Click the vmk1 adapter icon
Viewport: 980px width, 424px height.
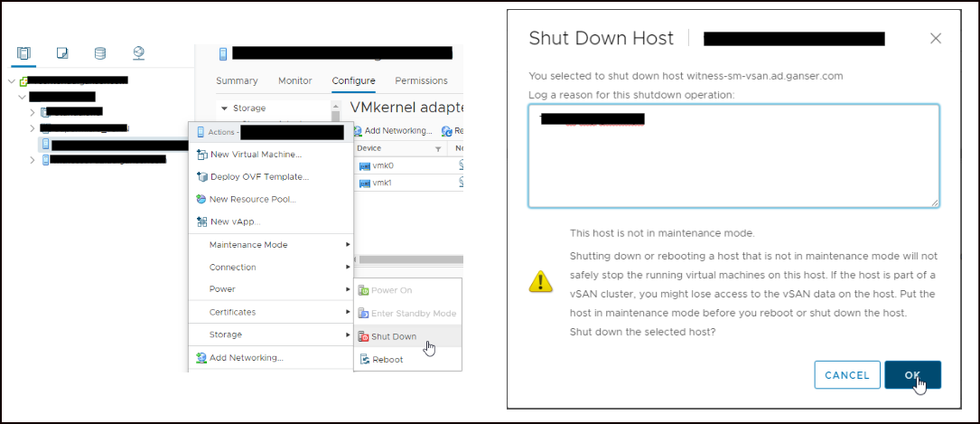(365, 184)
